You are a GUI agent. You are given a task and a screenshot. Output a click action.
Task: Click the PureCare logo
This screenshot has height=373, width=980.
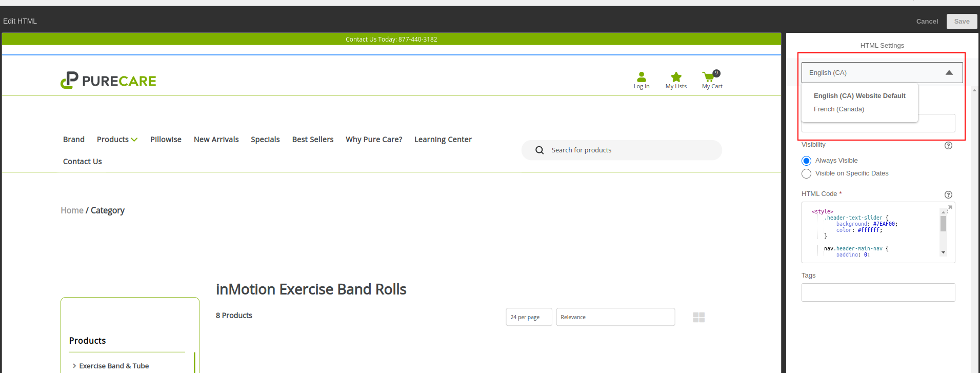click(x=108, y=81)
